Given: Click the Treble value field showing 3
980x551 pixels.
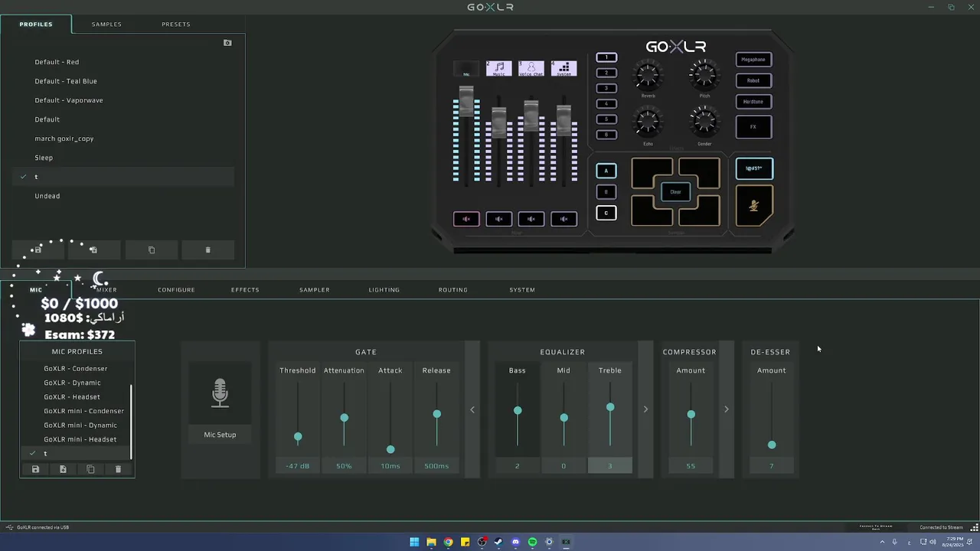Looking at the screenshot, I should point(610,466).
